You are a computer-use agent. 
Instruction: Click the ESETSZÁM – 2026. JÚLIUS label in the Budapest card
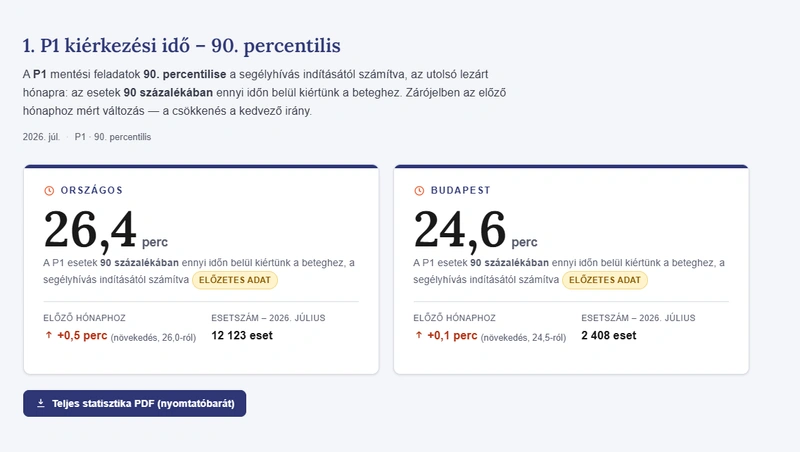(638, 318)
